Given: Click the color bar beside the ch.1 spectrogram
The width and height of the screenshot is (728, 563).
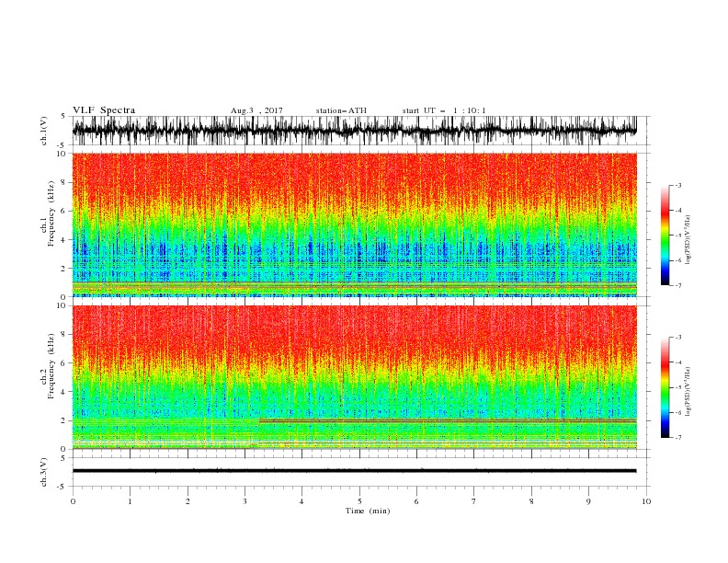Looking at the screenshot, I should (x=665, y=236).
